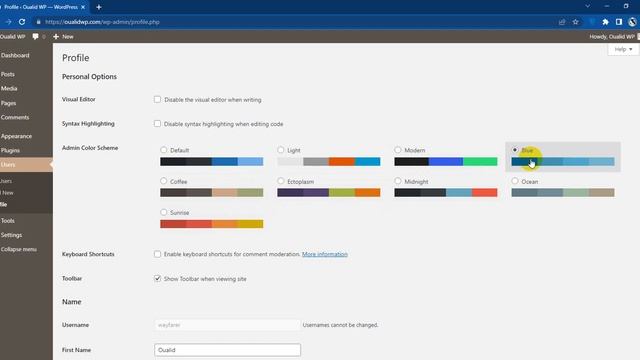Open Comments in the sidebar
Viewport: 640px width, 360px height.
(15, 117)
